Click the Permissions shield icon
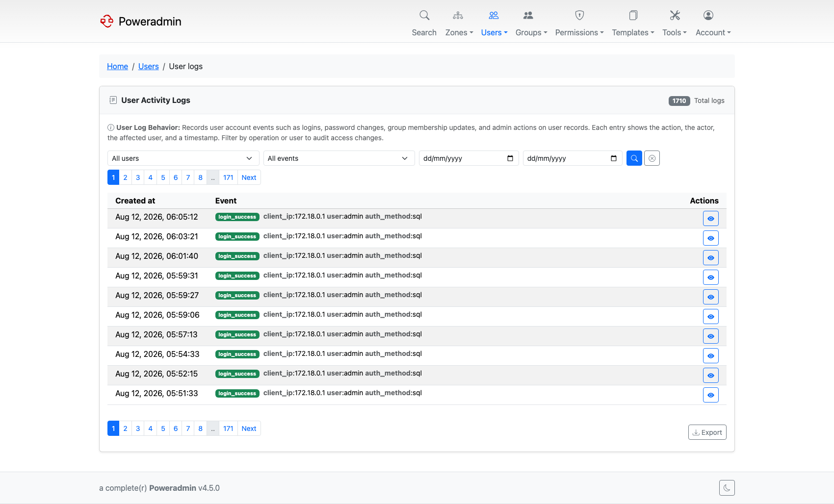The image size is (834, 504). (579, 15)
